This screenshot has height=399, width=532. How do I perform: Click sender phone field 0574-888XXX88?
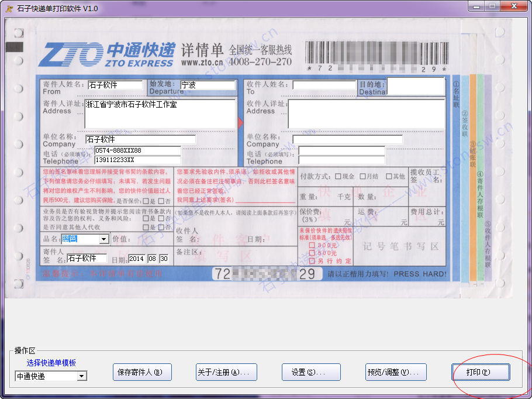[137, 150]
